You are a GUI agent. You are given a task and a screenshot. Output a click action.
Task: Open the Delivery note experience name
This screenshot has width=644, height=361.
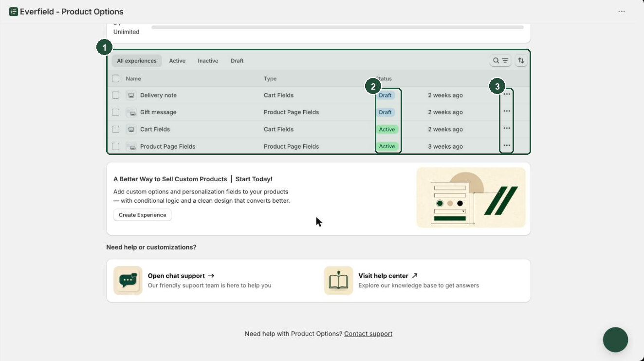[158, 95]
